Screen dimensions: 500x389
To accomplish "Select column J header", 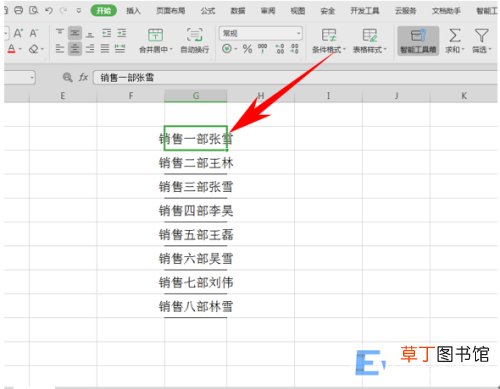I will tap(396, 96).
